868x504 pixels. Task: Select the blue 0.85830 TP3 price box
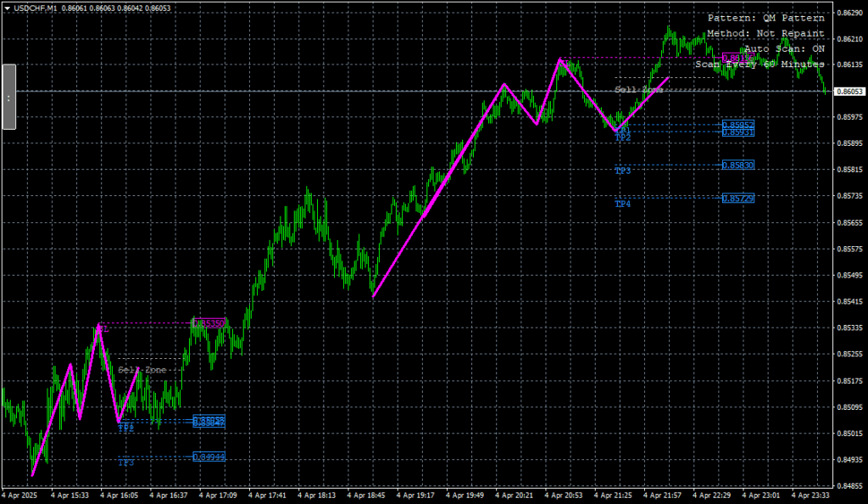737,165
